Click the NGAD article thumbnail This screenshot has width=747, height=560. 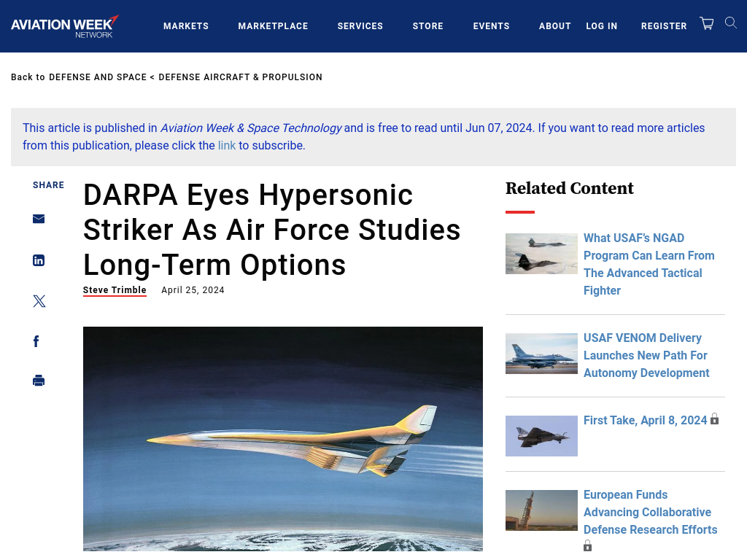541,254
